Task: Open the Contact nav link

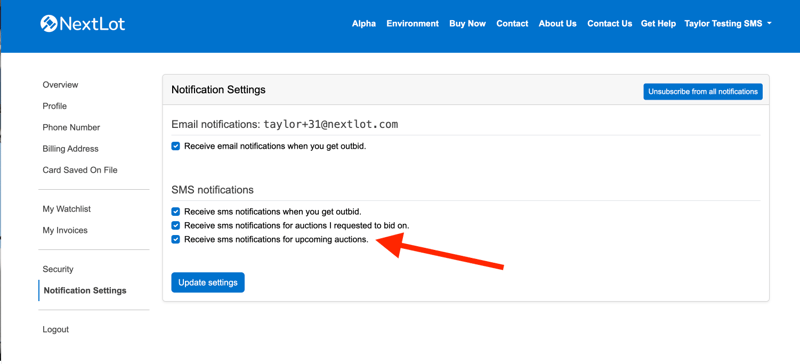Action: pos(512,23)
